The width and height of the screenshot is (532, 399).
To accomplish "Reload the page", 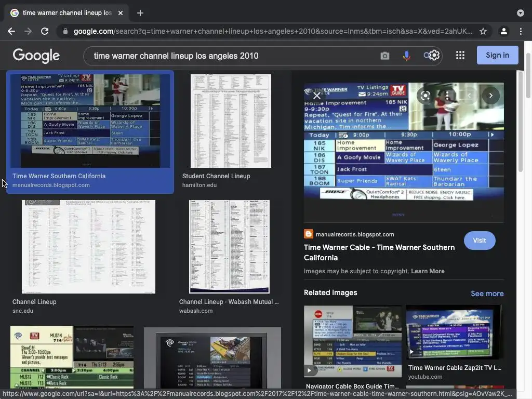I will pyautogui.click(x=45, y=31).
